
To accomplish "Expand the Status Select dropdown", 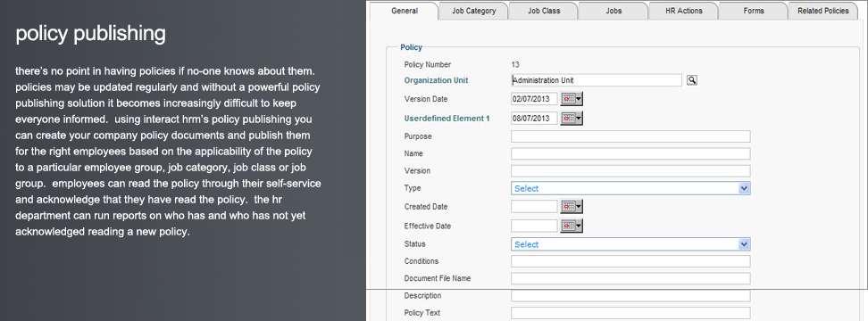I will [630, 244].
